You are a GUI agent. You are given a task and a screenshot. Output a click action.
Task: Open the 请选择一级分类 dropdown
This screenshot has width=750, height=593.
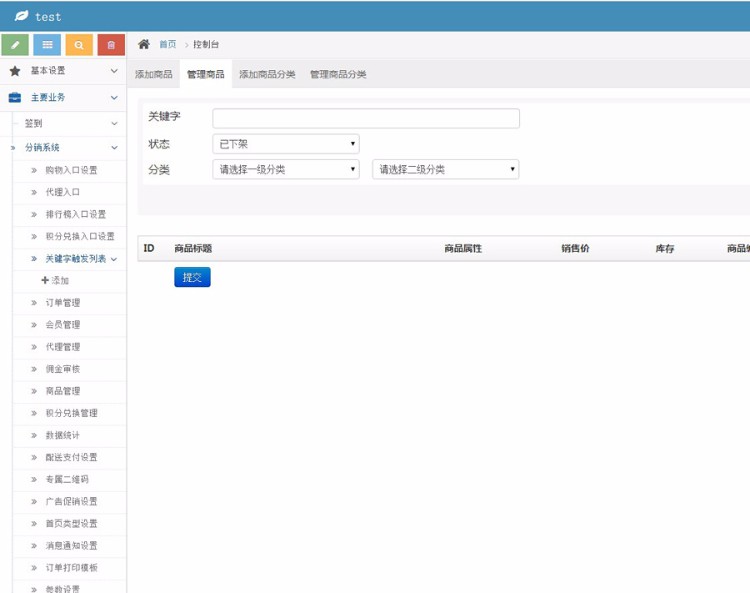click(285, 169)
